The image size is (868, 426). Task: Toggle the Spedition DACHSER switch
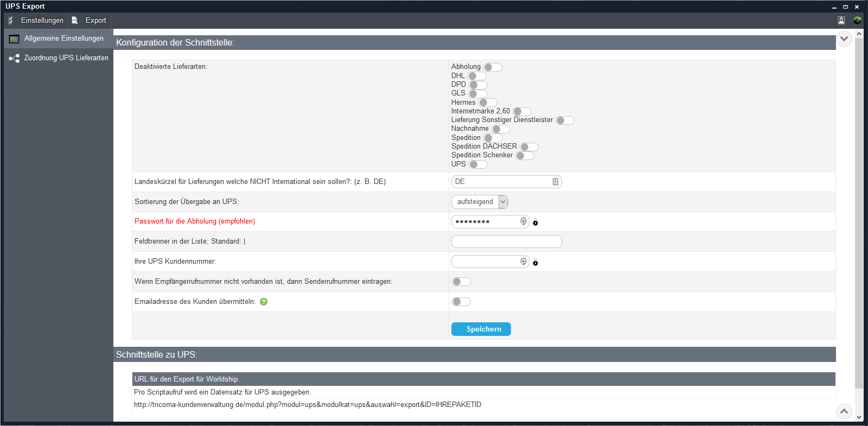[529, 147]
